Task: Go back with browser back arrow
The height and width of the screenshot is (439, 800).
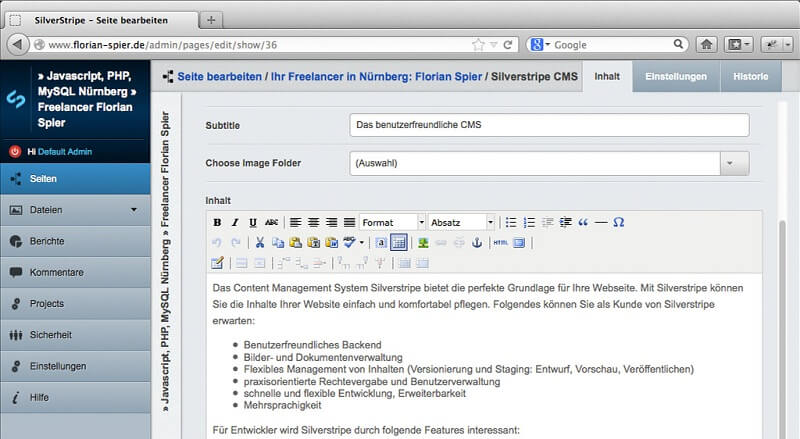Action: [17, 45]
